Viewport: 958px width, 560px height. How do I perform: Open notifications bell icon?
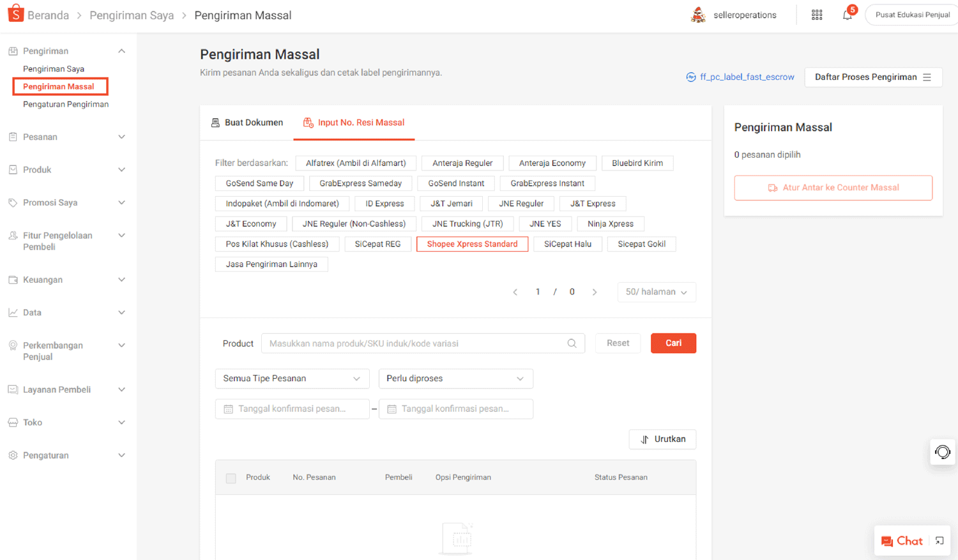[847, 15]
